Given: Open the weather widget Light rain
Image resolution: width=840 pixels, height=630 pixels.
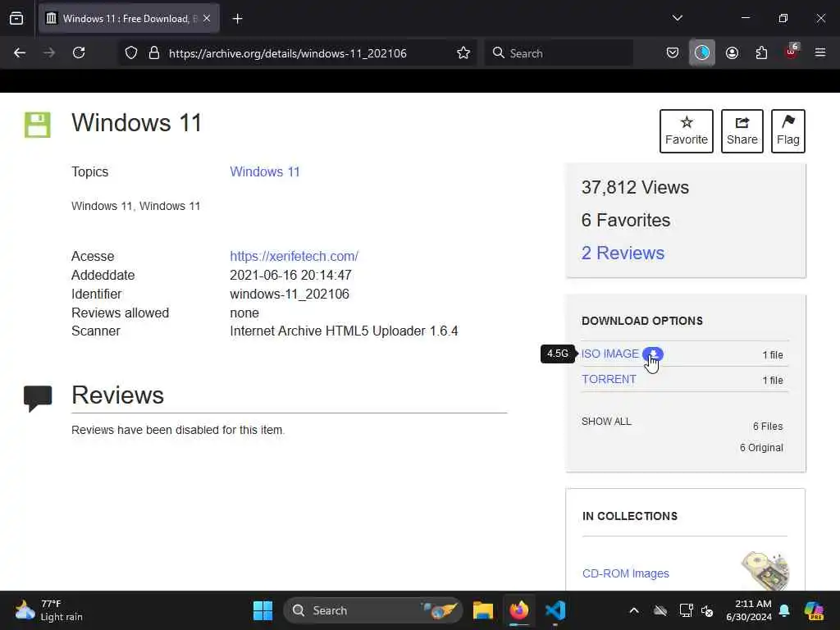Looking at the screenshot, I should click(x=48, y=610).
